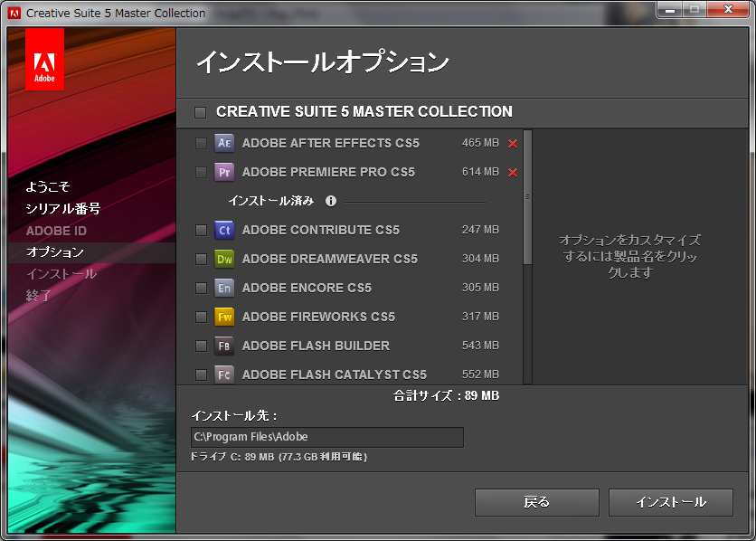Click the 465 MB size value
Viewport: 756px width, 541px height.
coord(480,143)
